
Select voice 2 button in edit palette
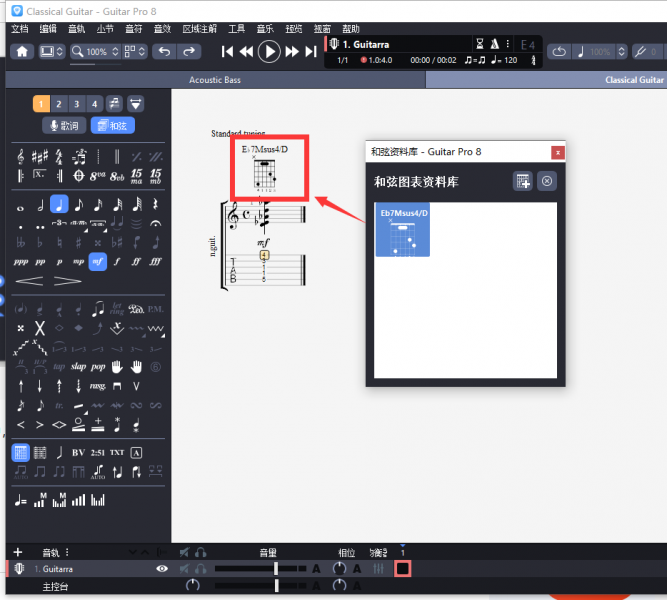(x=59, y=103)
